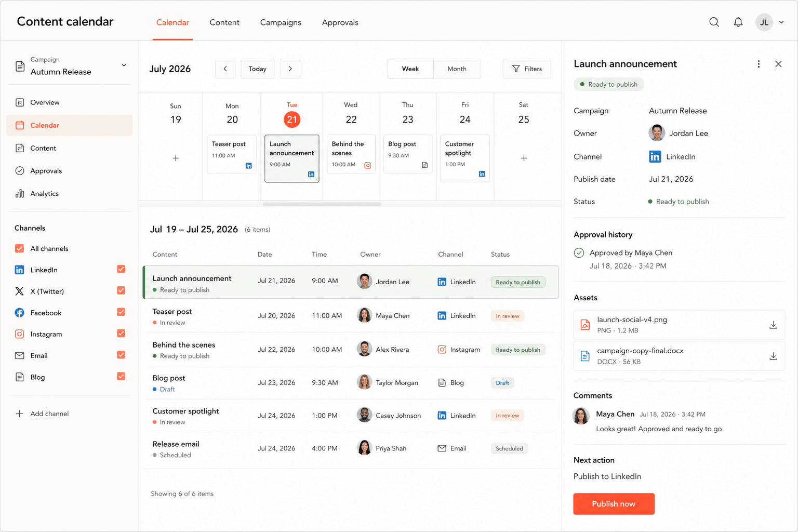Click the Email envelope icon in Channels list
Viewport: 798px width, 532px height.
click(x=19, y=355)
